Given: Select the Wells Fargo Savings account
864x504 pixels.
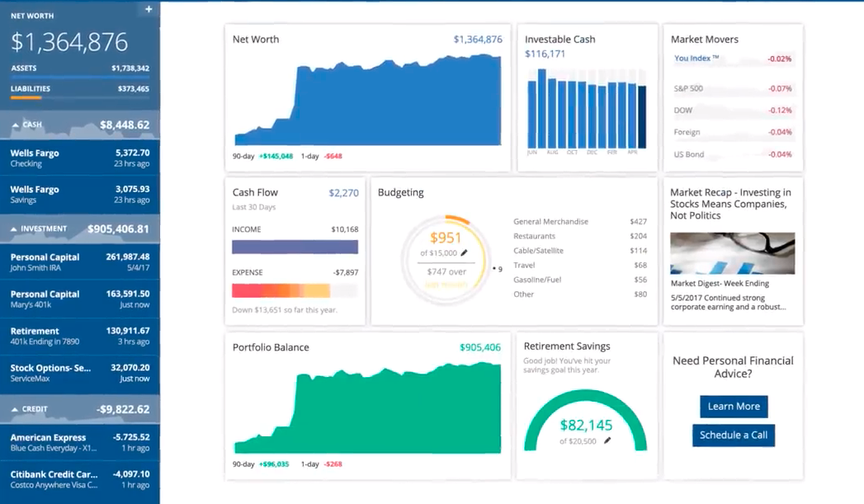Looking at the screenshot, I should [79, 194].
